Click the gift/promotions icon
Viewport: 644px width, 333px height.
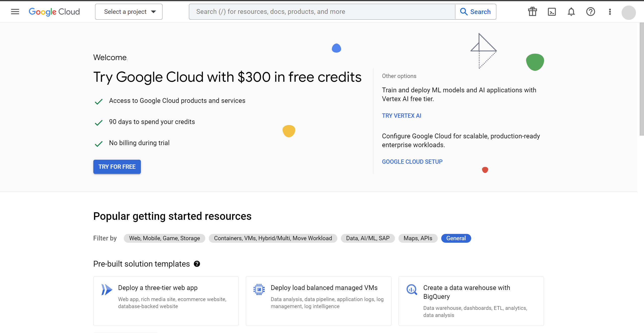(532, 12)
